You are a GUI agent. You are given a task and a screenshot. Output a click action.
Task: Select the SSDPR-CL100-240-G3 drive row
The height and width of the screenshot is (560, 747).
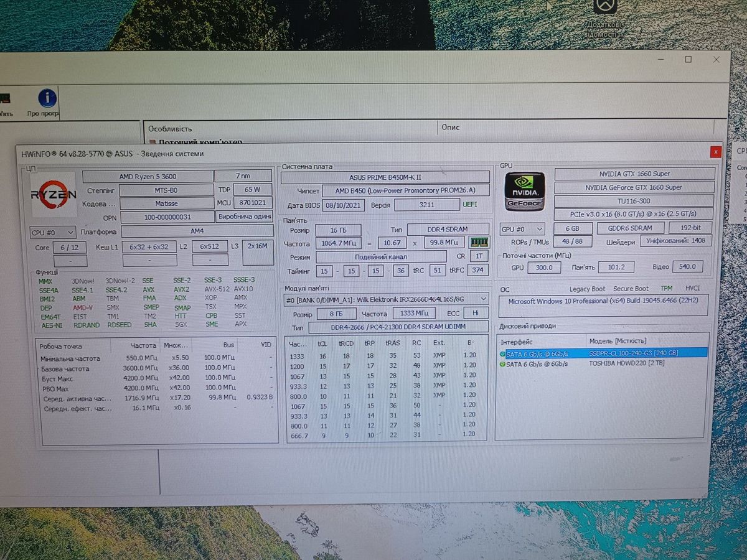(x=633, y=353)
